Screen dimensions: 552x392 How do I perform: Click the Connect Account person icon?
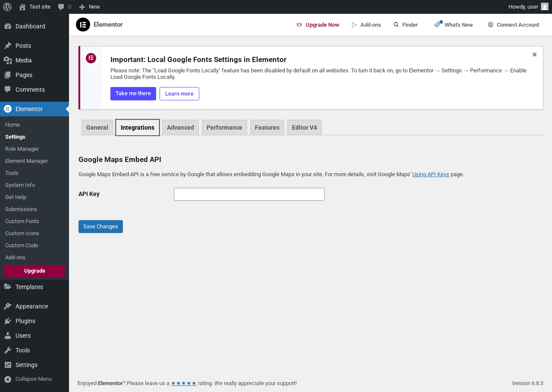click(x=490, y=25)
